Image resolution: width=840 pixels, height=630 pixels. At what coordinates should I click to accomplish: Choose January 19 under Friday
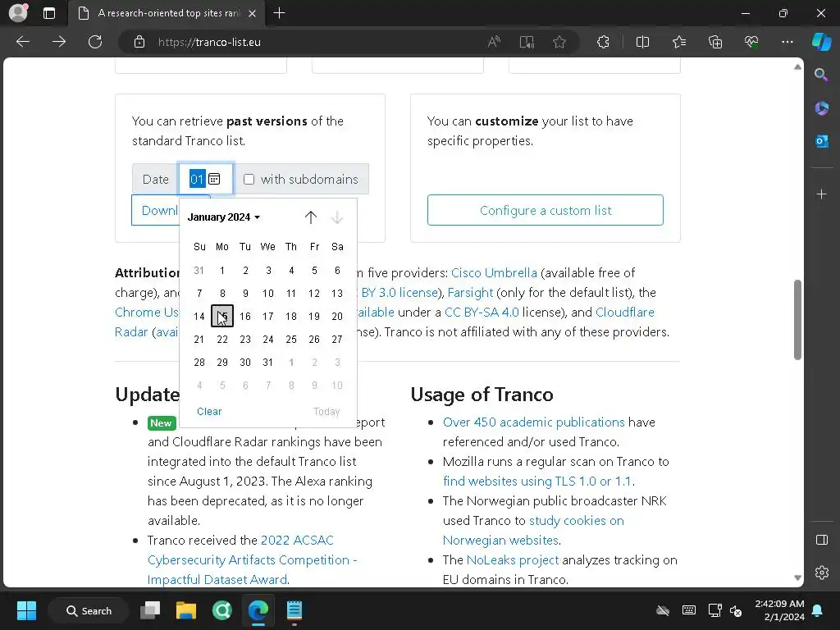tap(314, 317)
